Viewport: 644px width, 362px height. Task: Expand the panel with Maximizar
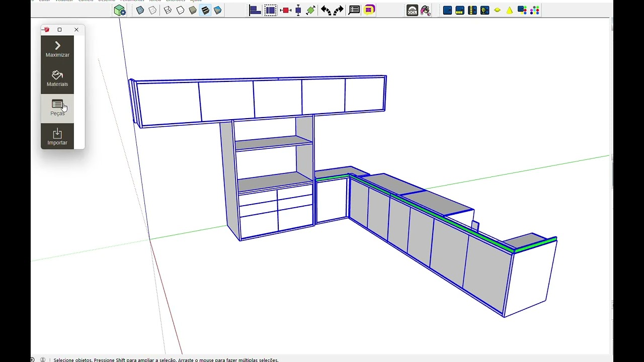click(57, 49)
